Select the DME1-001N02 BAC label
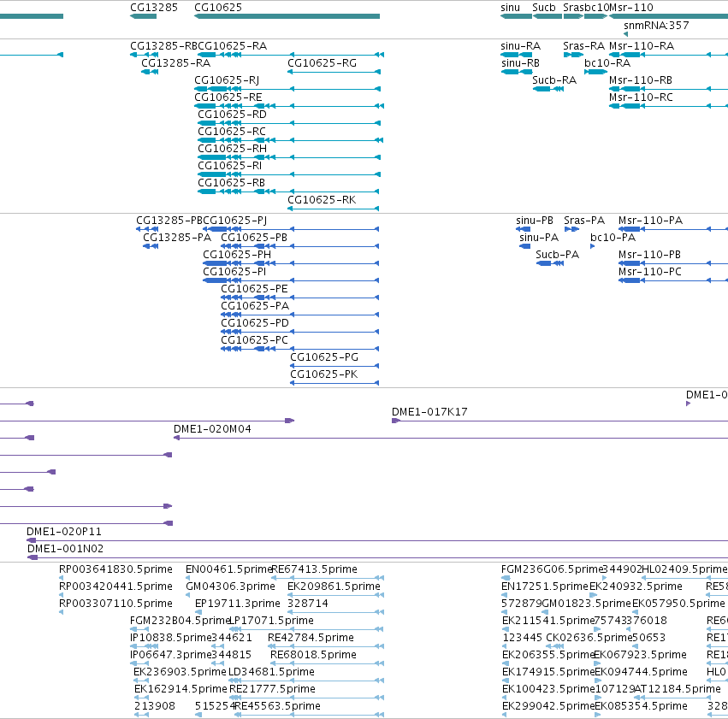 (66, 549)
